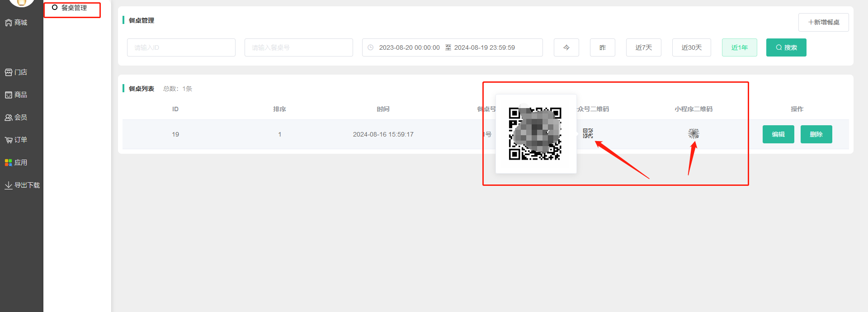This screenshot has width=868, height=312.
Task: Select the 餐桌管理 submenu item
Action: 74,8
